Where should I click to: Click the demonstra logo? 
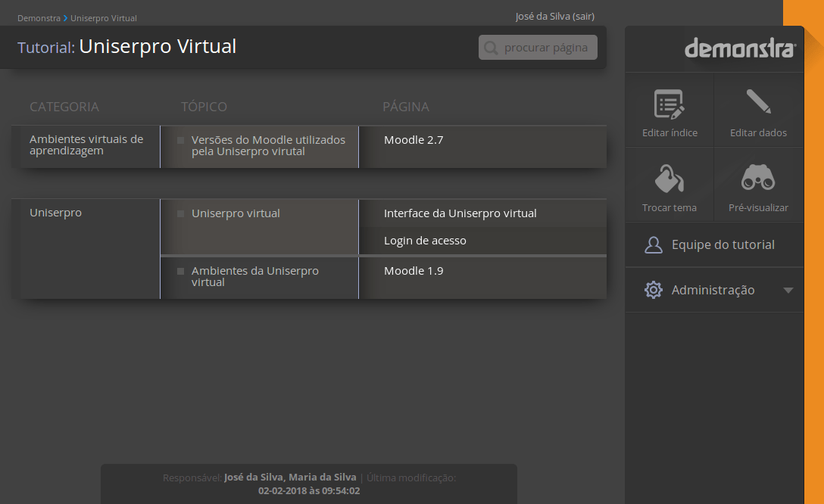pos(740,48)
